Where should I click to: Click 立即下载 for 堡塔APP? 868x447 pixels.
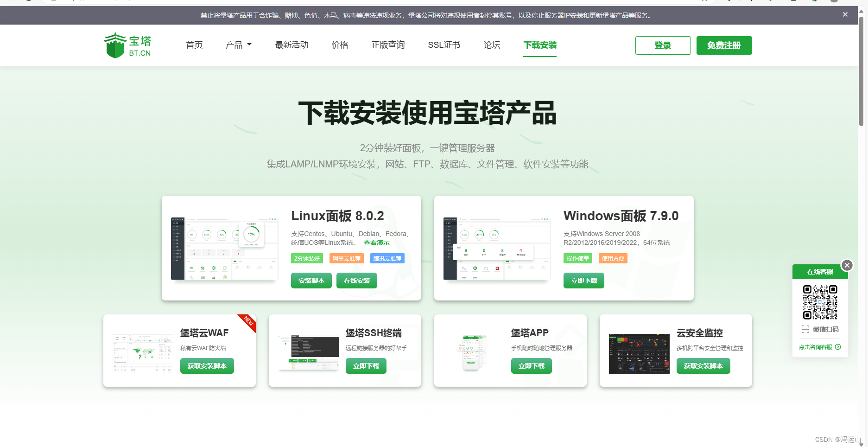coord(532,366)
